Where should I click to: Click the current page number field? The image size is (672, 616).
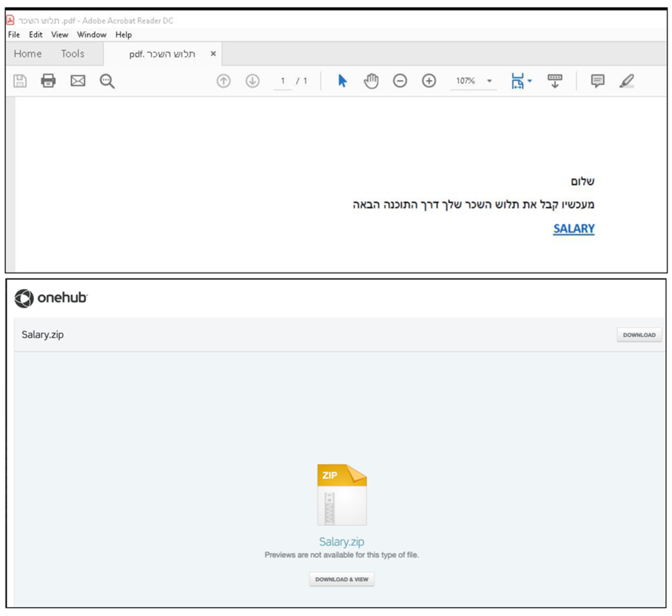pyautogui.click(x=283, y=81)
